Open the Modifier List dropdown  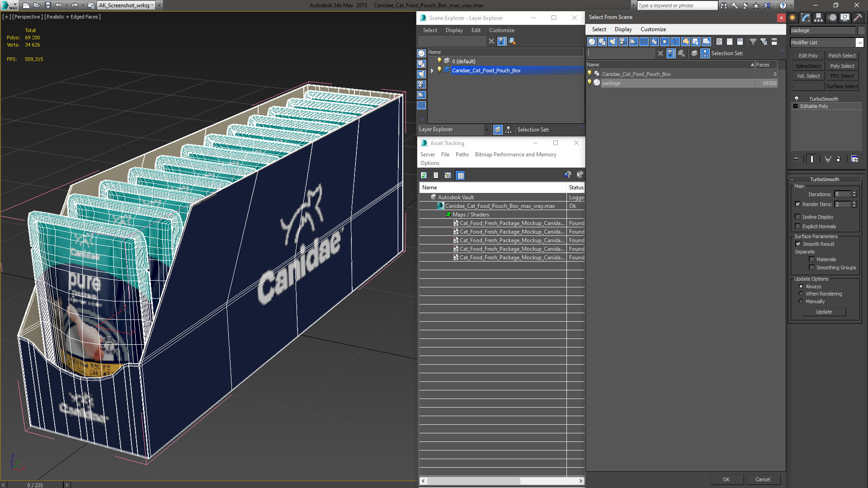click(859, 42)
